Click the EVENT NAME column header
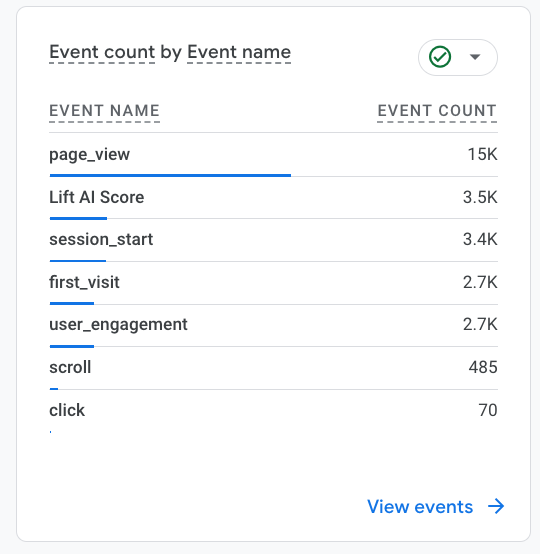This screenshot has width=540, height=554. coord(104,111)
